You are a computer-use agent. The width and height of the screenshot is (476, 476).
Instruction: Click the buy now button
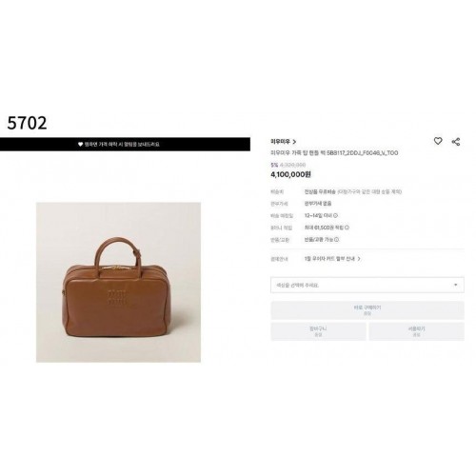[367, 310]
